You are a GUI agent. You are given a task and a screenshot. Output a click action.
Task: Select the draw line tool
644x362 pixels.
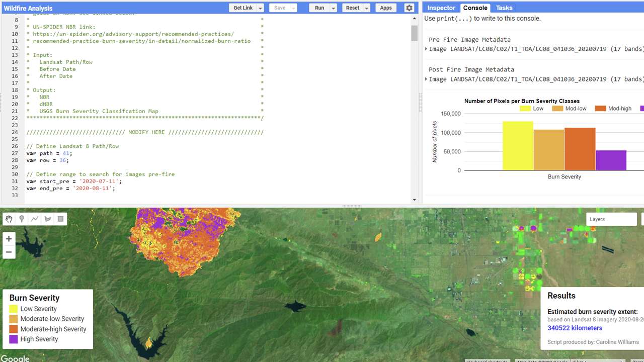(x=35, y=219)
